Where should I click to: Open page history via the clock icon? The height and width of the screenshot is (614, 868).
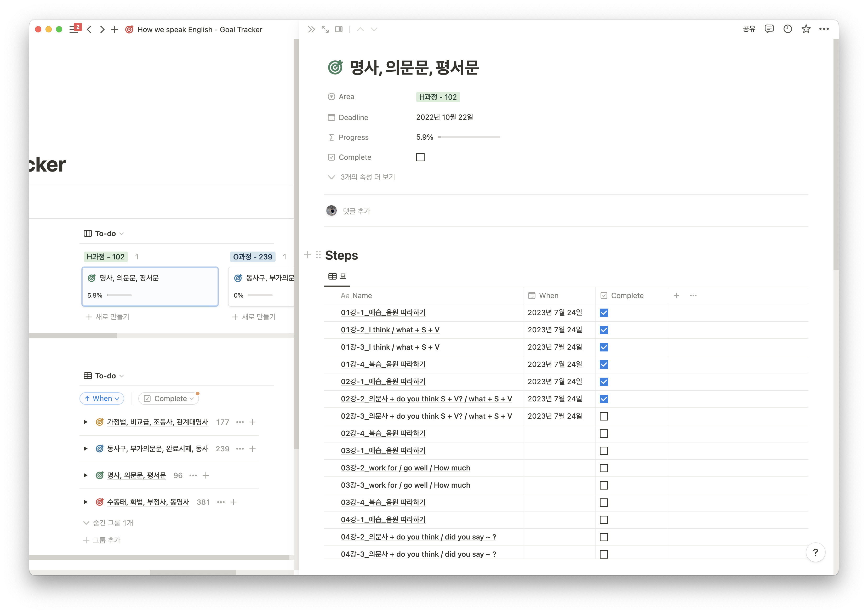pos(787,29)
